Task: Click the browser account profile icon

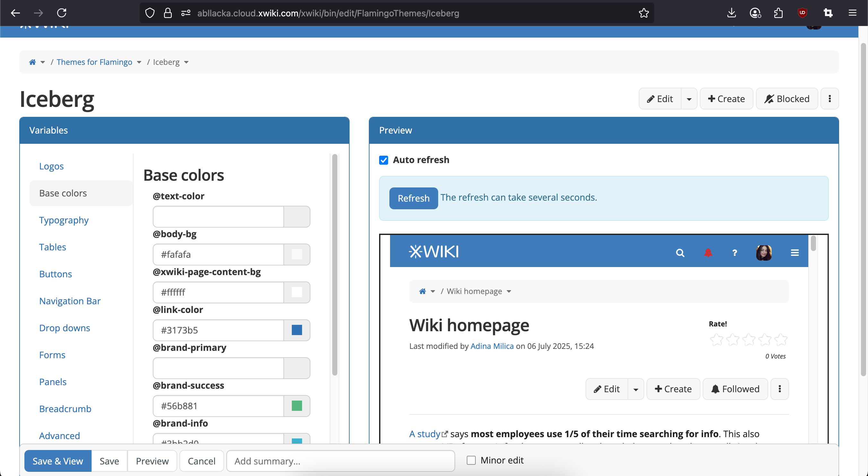Action: (x=755, y=13)
